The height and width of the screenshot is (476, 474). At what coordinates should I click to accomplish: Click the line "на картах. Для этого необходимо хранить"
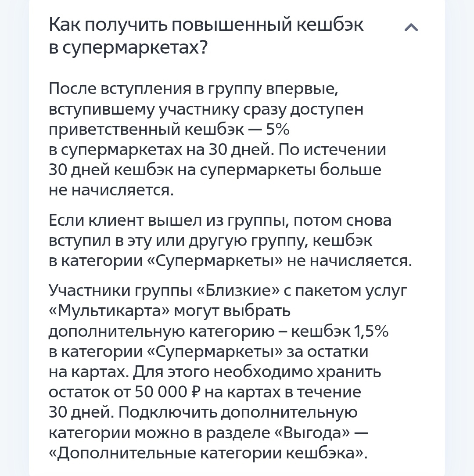[215, 372]
